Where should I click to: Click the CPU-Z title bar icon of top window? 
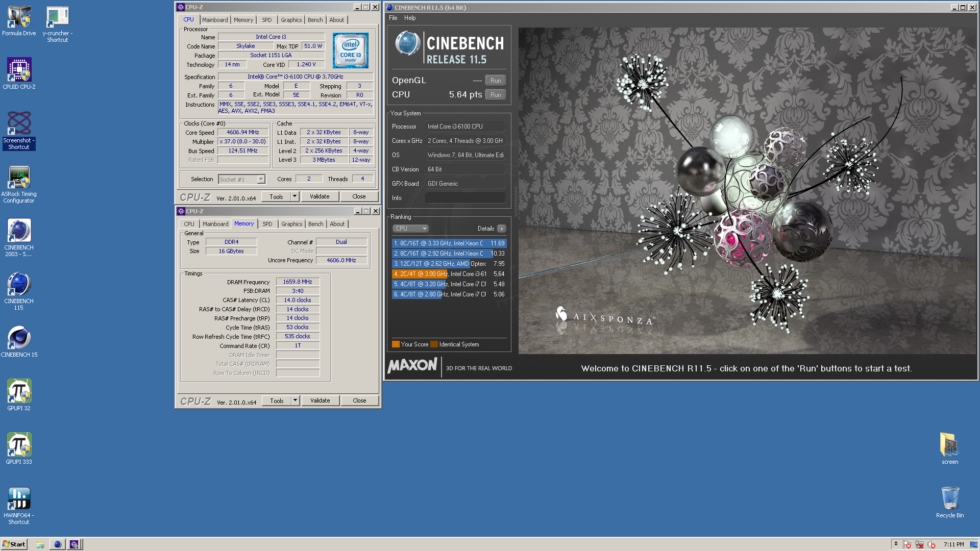(180, 7)
